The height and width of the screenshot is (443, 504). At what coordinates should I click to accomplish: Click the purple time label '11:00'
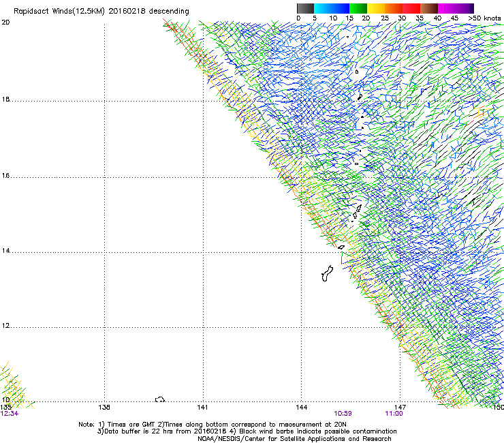(x=394, y=414)
